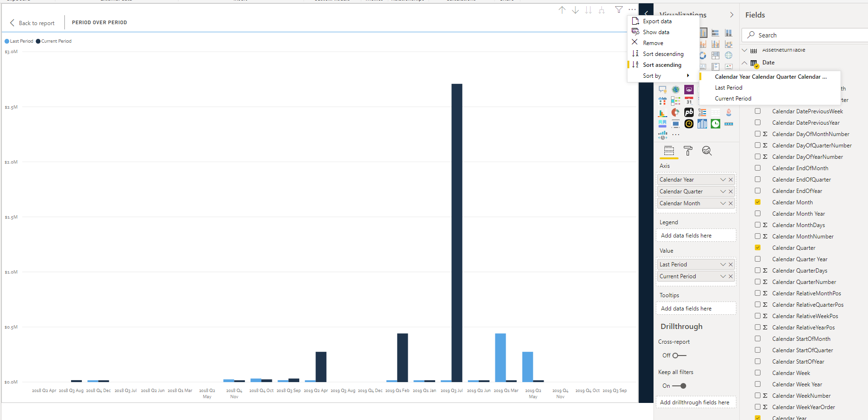This screenshot has height=420, width=868.
Task: Open the Calendar Year axis dropdown
Action: (723, 180)
